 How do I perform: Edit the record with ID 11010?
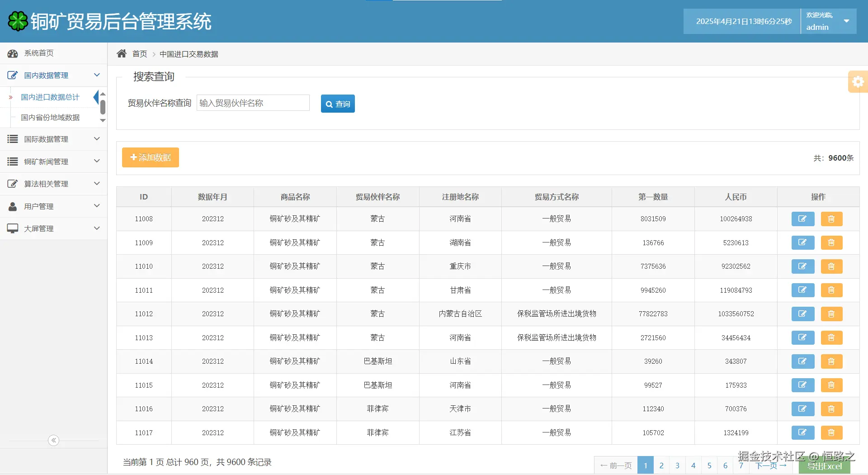click(802, 266)
